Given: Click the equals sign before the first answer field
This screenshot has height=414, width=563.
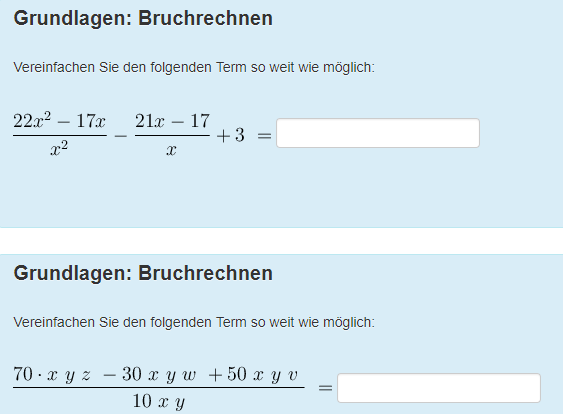Looking at the screenshot, I should [264, 136].
